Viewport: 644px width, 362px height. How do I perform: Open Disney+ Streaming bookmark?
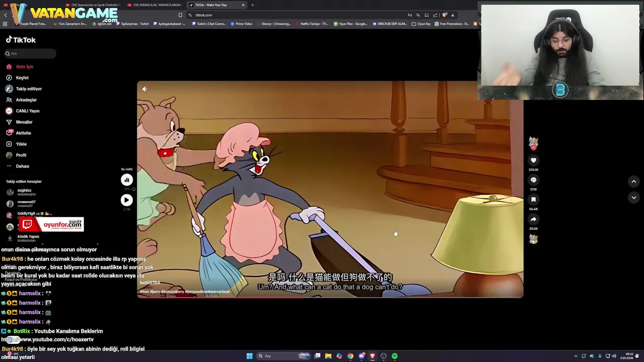click(x=274, y=24)
